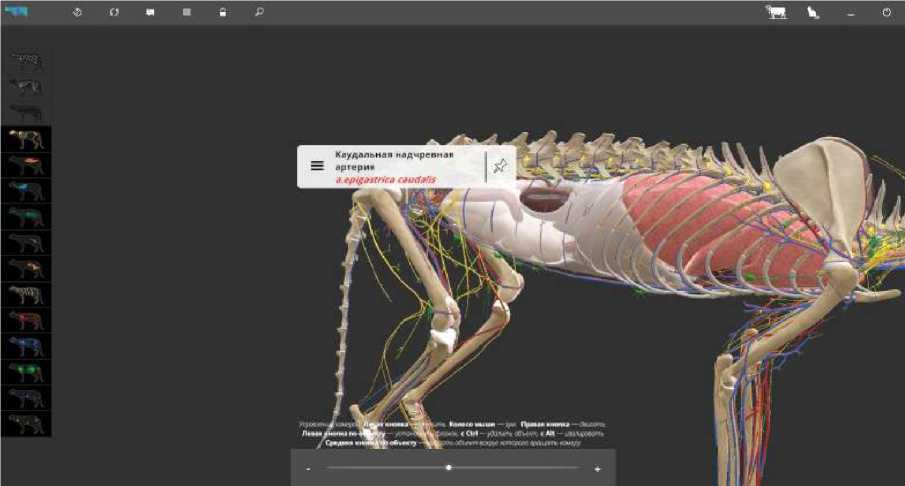Click the minus button on the bottom slider
905x486 pixels.
click(309, 468)
